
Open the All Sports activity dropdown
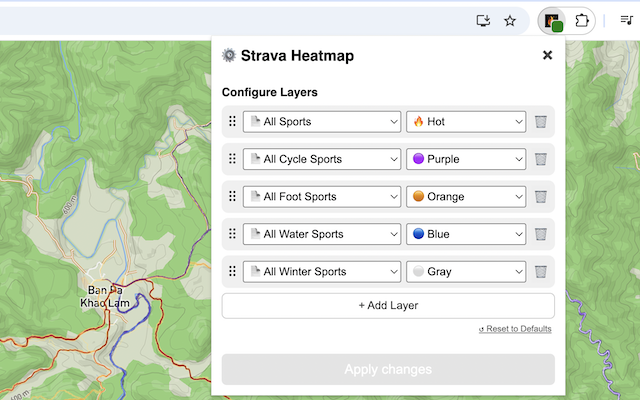pos(322,122)
